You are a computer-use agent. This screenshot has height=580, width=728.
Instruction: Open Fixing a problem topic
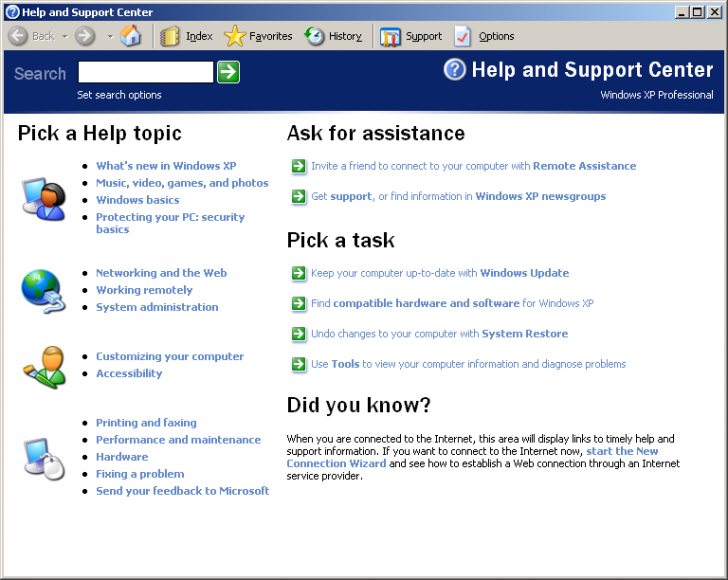(140, 474)
